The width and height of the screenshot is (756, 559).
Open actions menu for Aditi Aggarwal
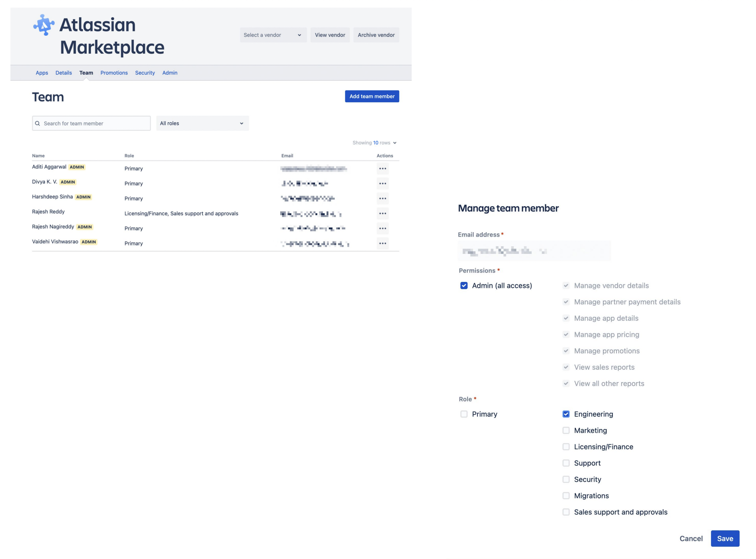[x=382, y=168]
